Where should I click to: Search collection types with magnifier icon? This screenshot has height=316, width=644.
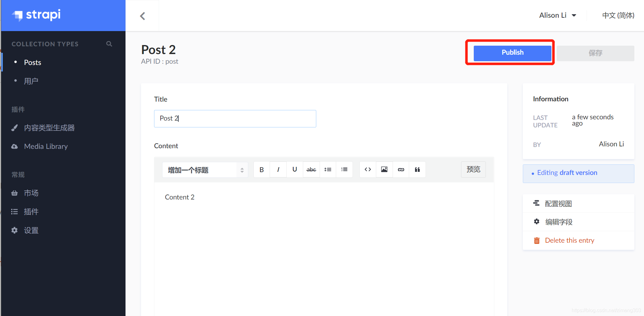pyautogui.click(x=109, y=44)
